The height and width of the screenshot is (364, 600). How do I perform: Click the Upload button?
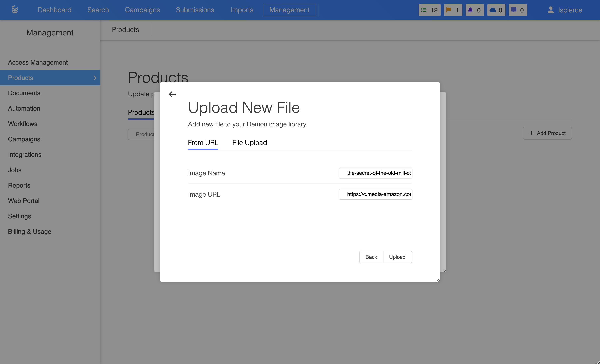(x=397, y=257)
